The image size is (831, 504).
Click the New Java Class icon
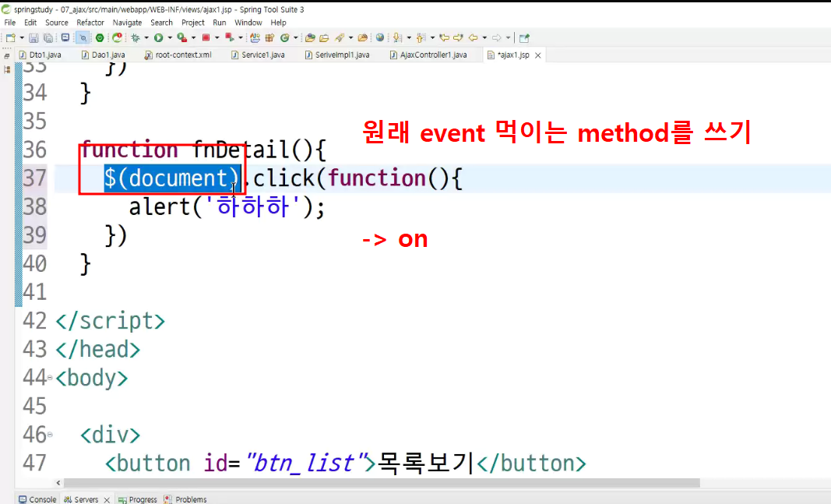[x=285, y=37]
